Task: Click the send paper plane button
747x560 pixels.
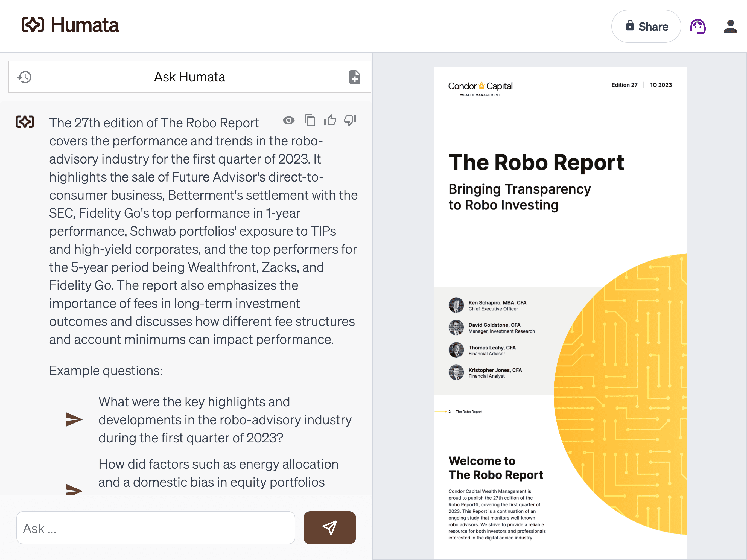Action: (x=329, y=527)
